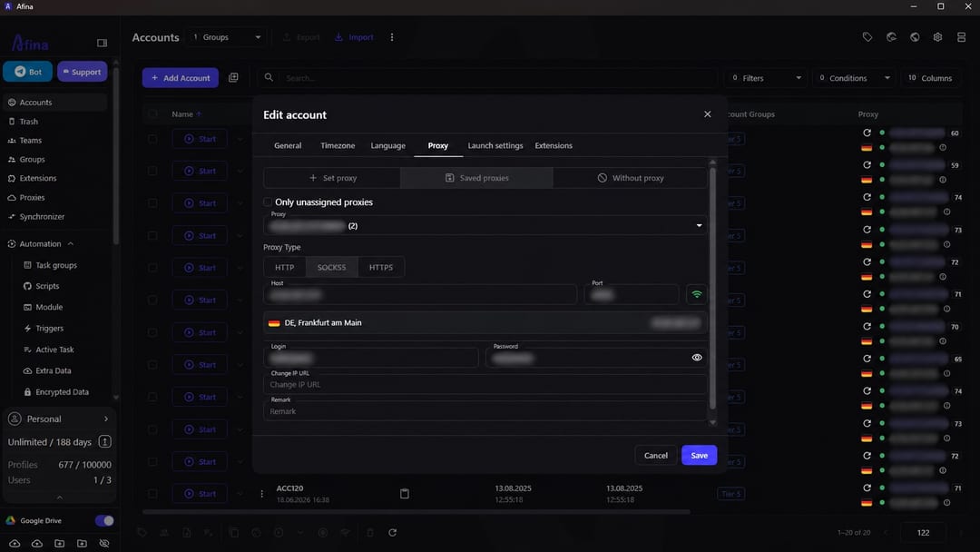Click the clipboard icon in ACC120 row
Viewport: 980px width, 552px height.
tap(405, 494)
